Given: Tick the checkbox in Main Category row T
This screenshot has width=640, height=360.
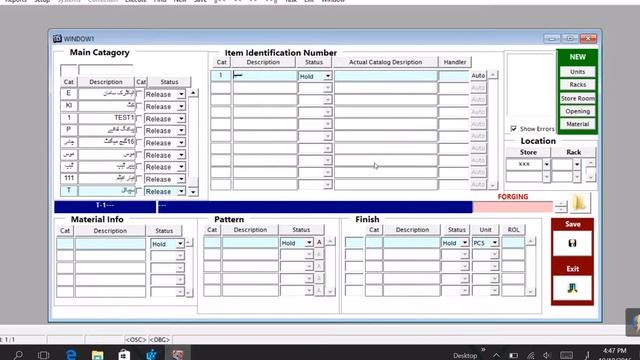Looking at the screenshot, I should coord(139,191).
